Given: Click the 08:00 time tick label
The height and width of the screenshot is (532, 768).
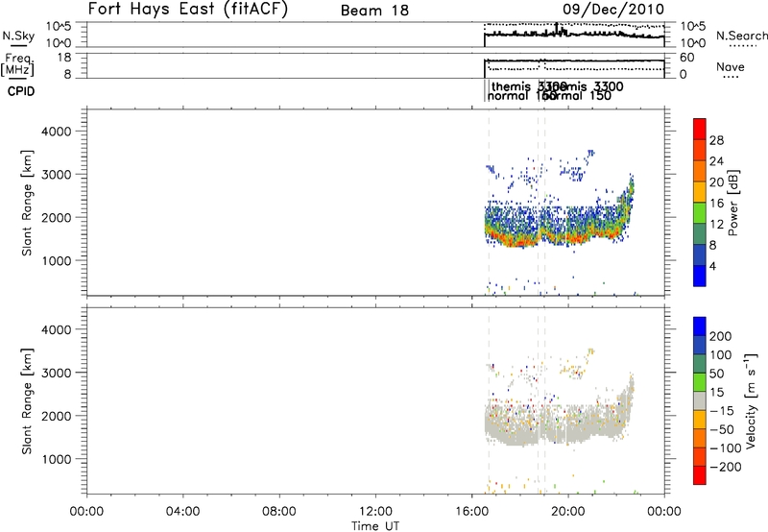Looking at the screenshot, I should click(279, 512).
